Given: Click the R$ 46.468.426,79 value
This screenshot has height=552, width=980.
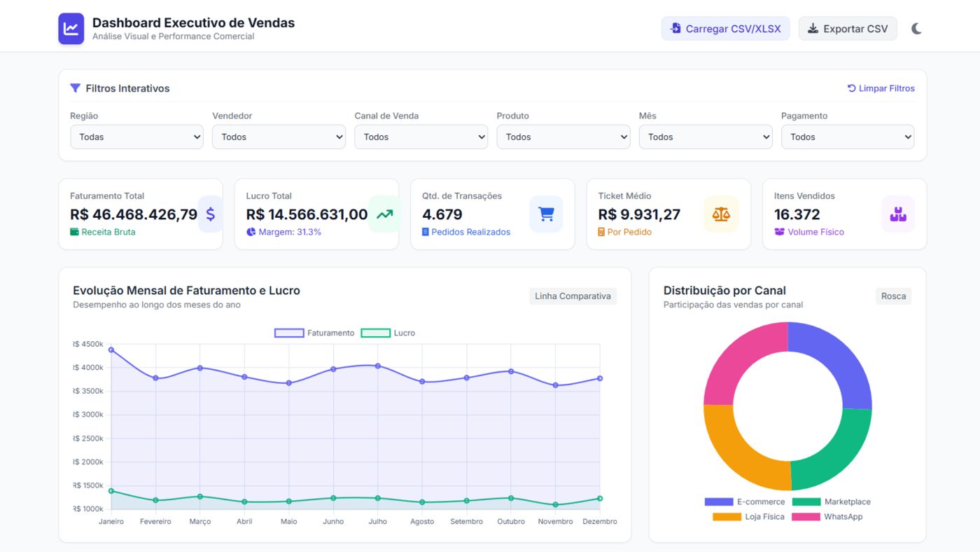Looking at the screenshot, I should point(134,214).
